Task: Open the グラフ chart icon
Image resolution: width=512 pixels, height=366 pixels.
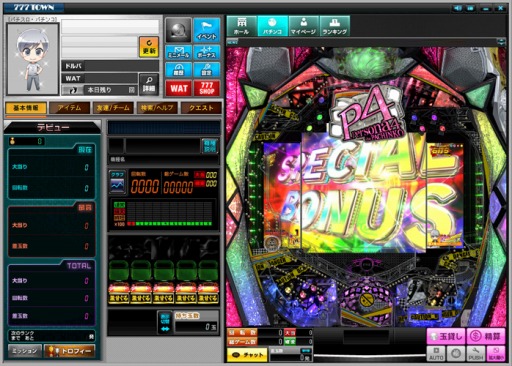Action: coord(118,182)
